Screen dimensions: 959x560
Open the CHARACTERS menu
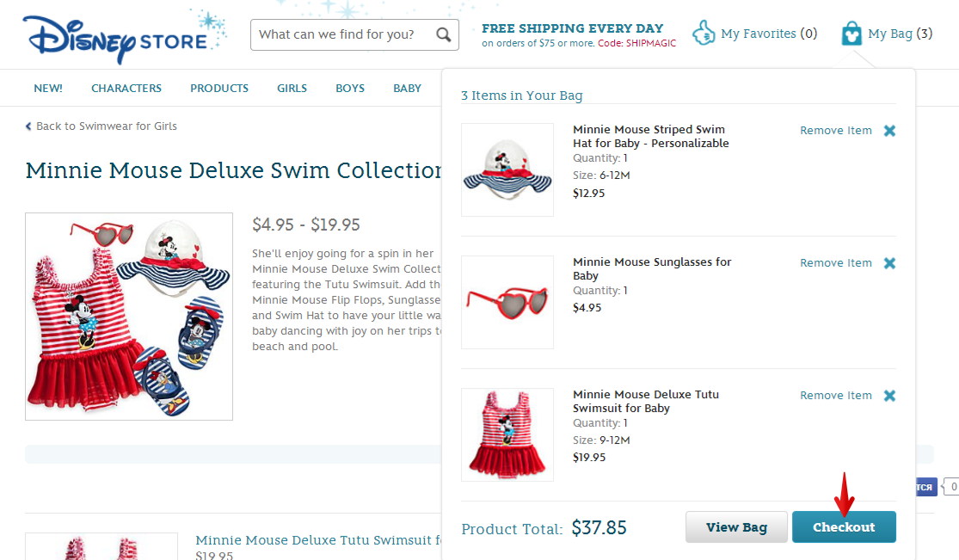tap(126, 89)
